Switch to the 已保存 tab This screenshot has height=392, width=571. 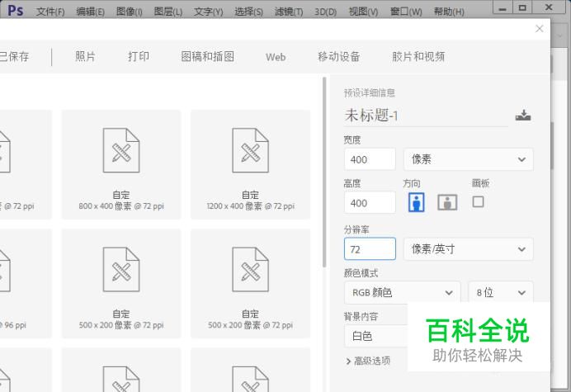pos(14,56)
